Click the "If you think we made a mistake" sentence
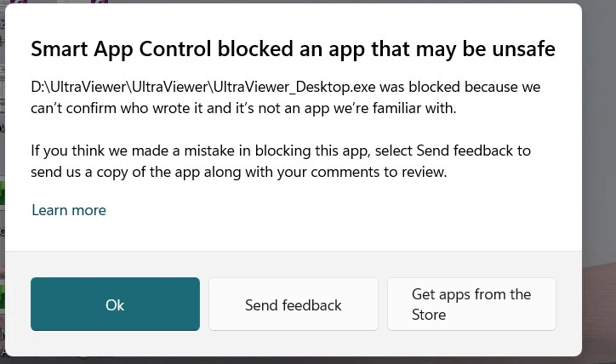This screenshot has width=616, height=364. (136, 151)
